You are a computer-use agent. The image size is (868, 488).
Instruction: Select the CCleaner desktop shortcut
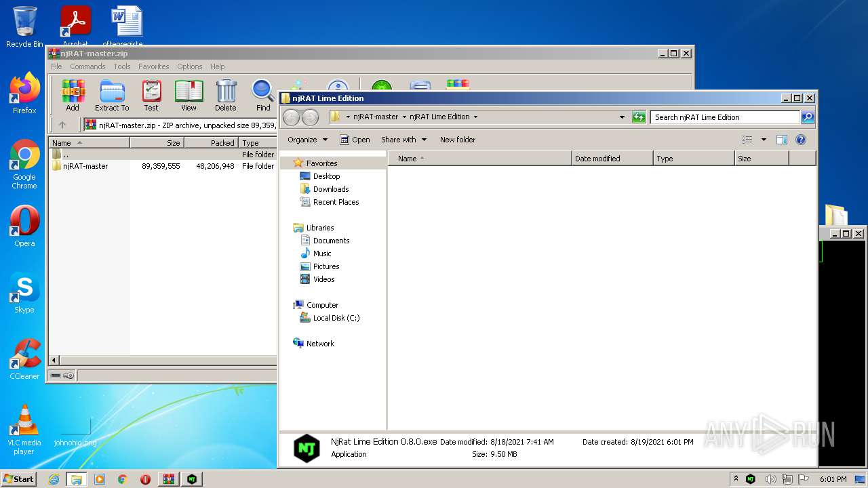click(x=24, y=359)
